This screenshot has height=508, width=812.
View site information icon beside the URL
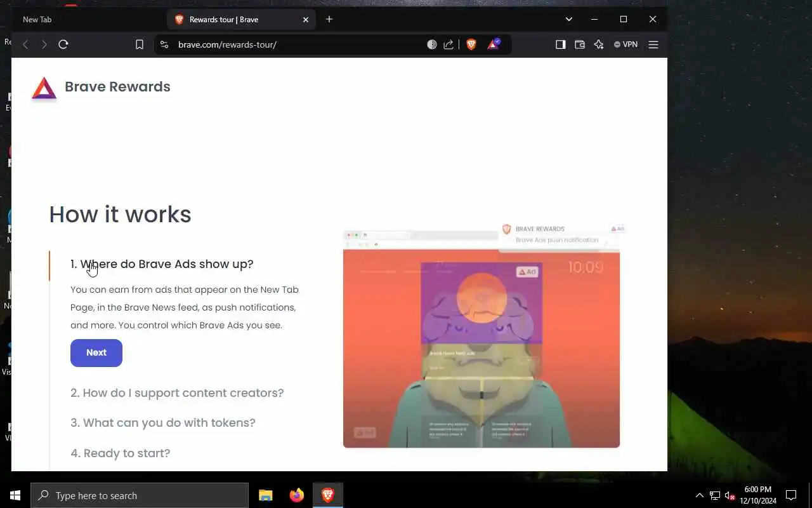pyautogui.click(x=164, y=44)
